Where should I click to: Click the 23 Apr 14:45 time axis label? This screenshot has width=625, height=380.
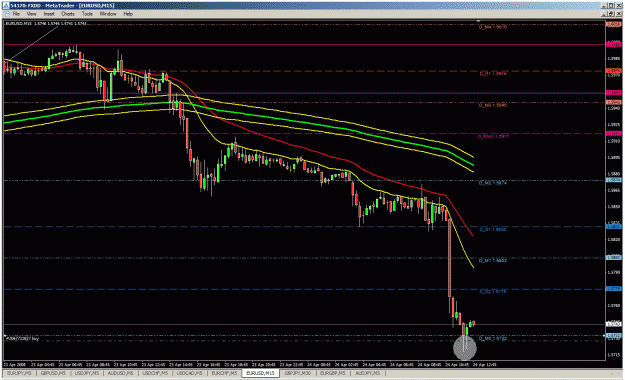click(x=182, y=364)
